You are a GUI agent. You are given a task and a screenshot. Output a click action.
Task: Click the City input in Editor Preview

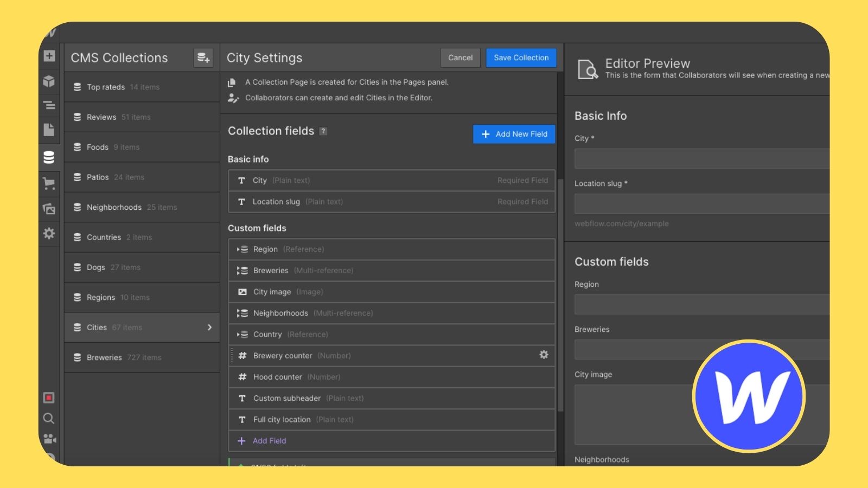(x=702, y=159)
